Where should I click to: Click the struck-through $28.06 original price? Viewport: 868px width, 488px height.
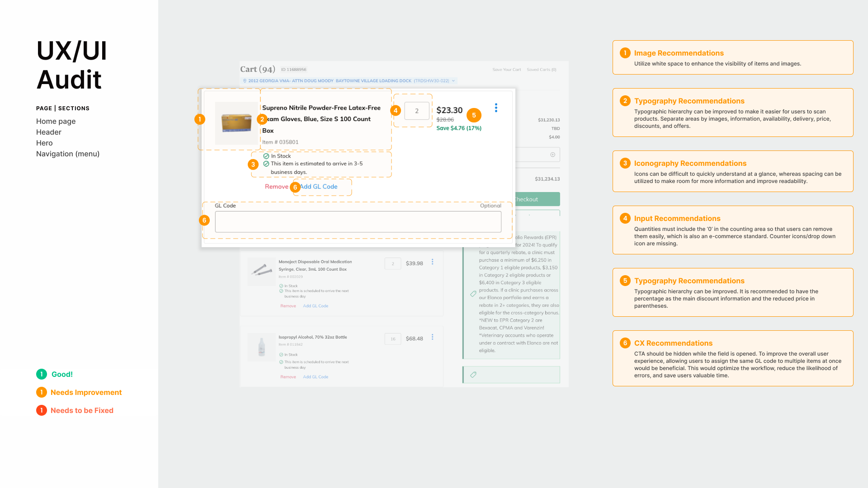445,120
